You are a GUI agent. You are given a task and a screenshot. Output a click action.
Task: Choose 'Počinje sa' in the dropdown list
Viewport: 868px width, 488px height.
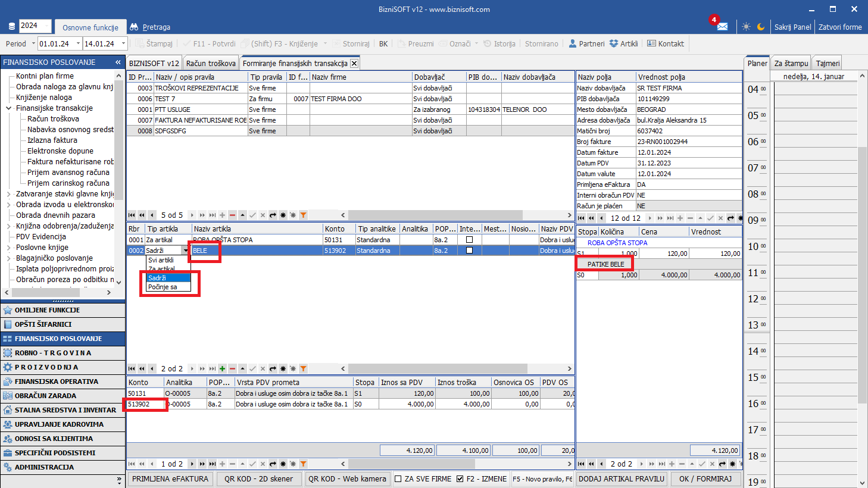coord(163,287)
